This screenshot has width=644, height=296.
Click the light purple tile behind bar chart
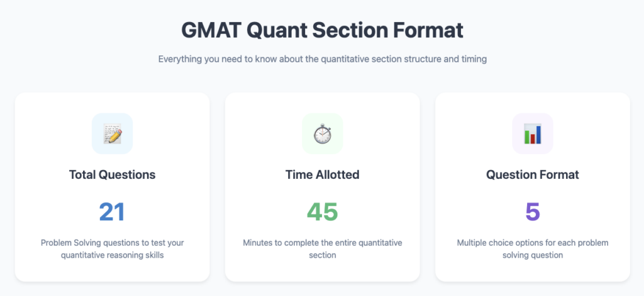533,134
